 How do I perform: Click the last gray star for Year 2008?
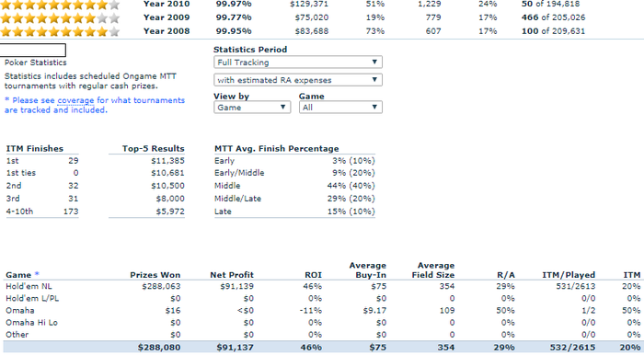115,31
